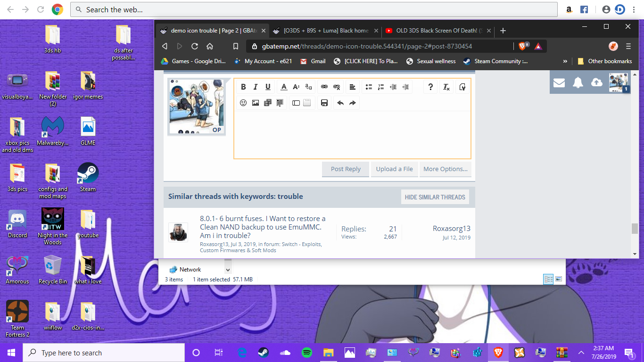Switch File Explorer to large icons view
This screenshot has width=644, height=362.
point(559,279)
